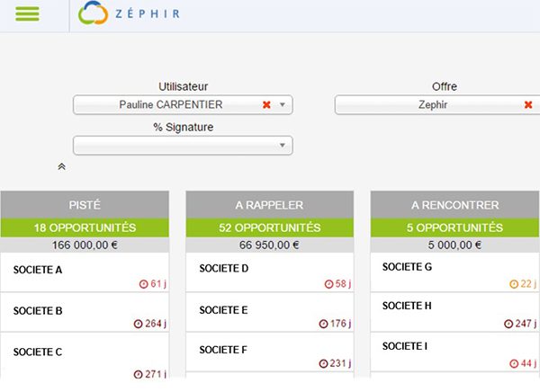Click the clock icon on SOCIETE A
The image size is (540, 392).
(143, 284)
